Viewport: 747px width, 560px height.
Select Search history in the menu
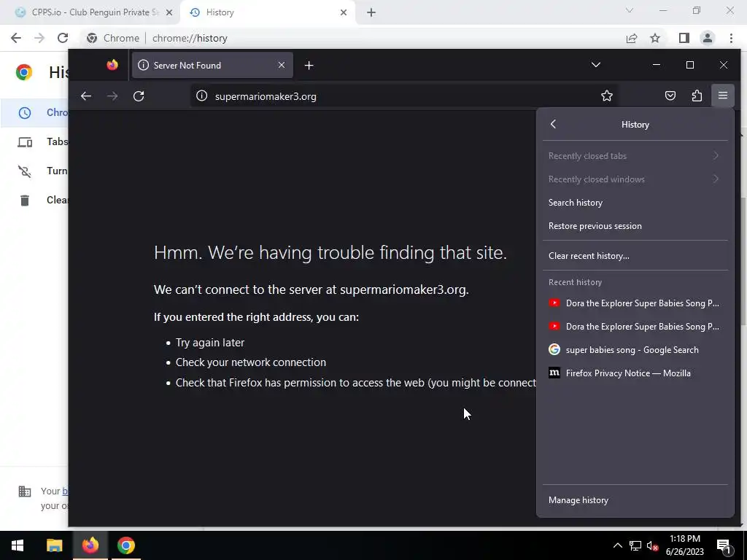[635, 203]
